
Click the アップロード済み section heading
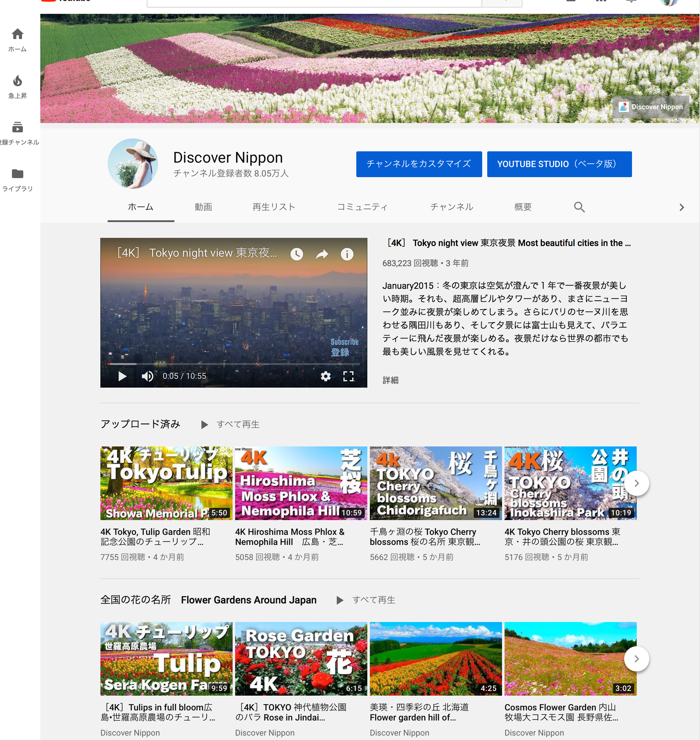click(x=140, y=424)
